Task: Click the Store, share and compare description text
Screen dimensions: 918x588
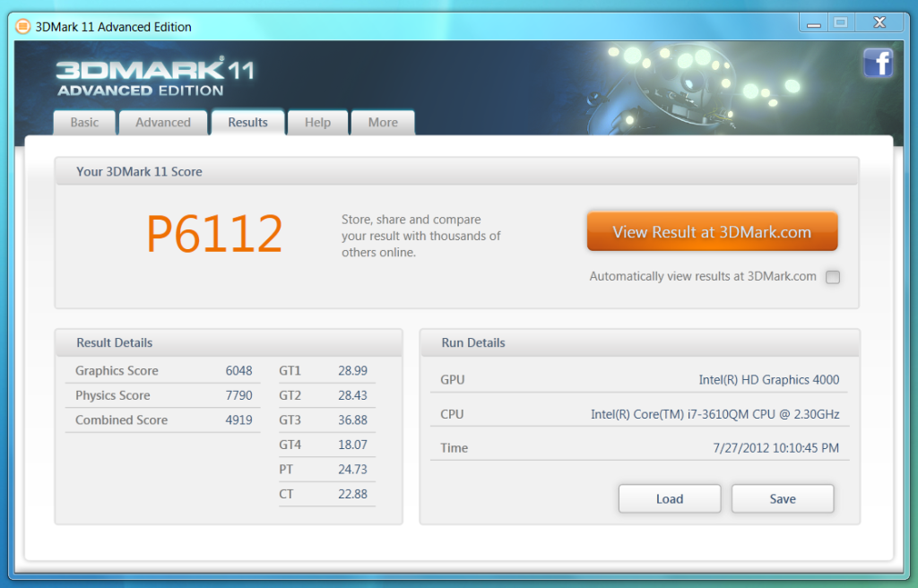Action: pos(421,236)
